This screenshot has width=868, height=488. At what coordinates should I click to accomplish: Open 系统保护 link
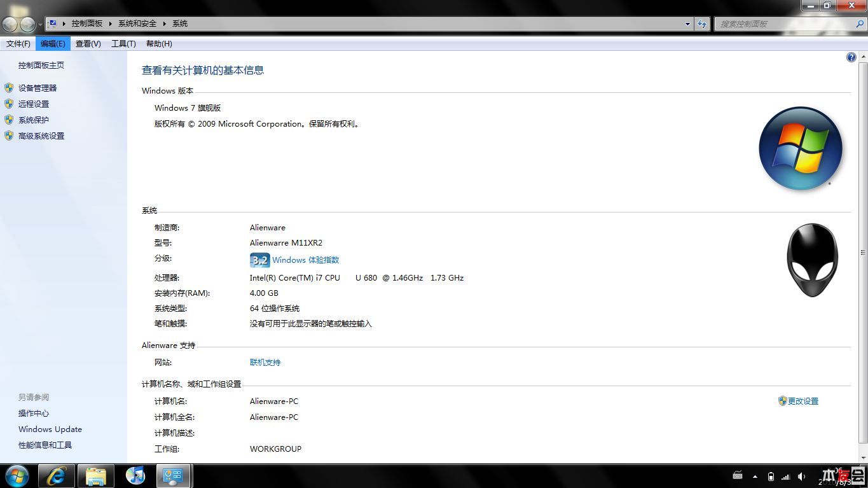coord(34,120)
